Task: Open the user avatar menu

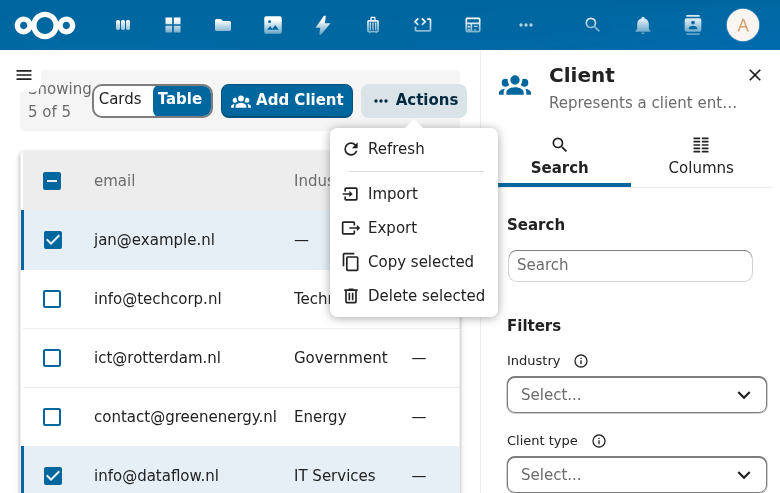Action: pos(742,25)
